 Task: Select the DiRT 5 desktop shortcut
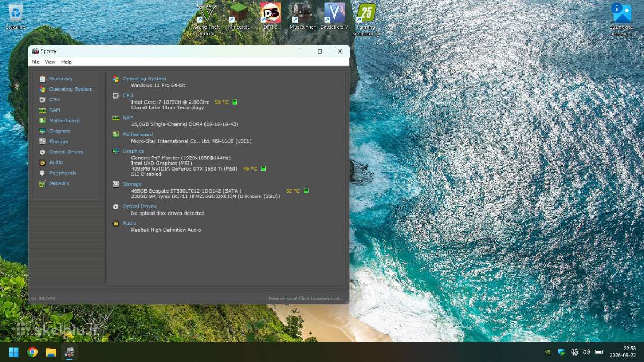270,16
